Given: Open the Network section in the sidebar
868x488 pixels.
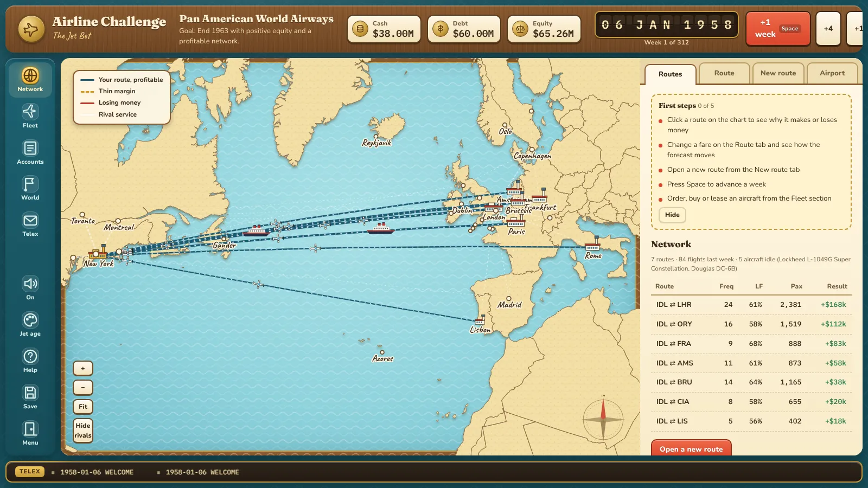Looking at the screenshot, I should 30,80.
